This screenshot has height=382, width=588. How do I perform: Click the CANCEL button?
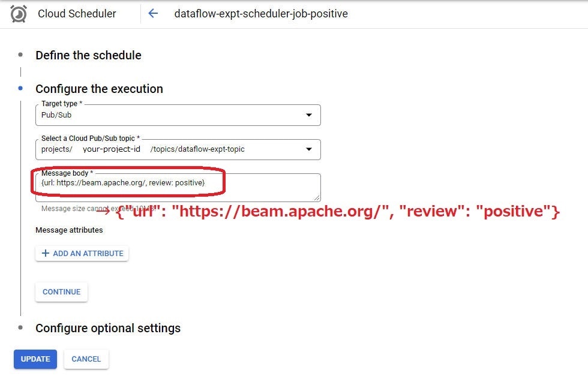(86, 359)
